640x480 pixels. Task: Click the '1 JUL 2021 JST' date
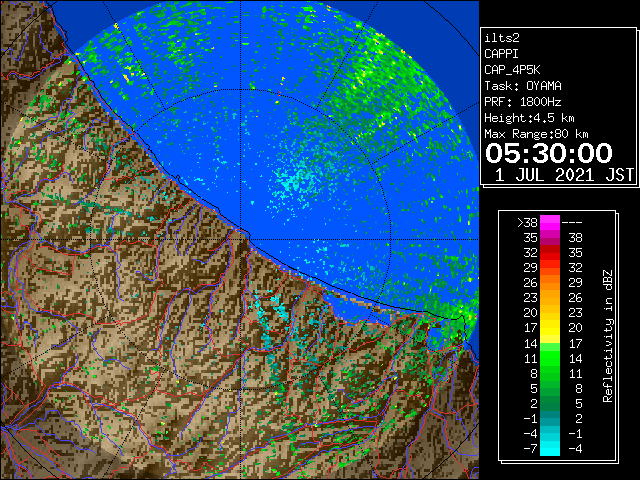pyautogui.click(x=564, y=175)
